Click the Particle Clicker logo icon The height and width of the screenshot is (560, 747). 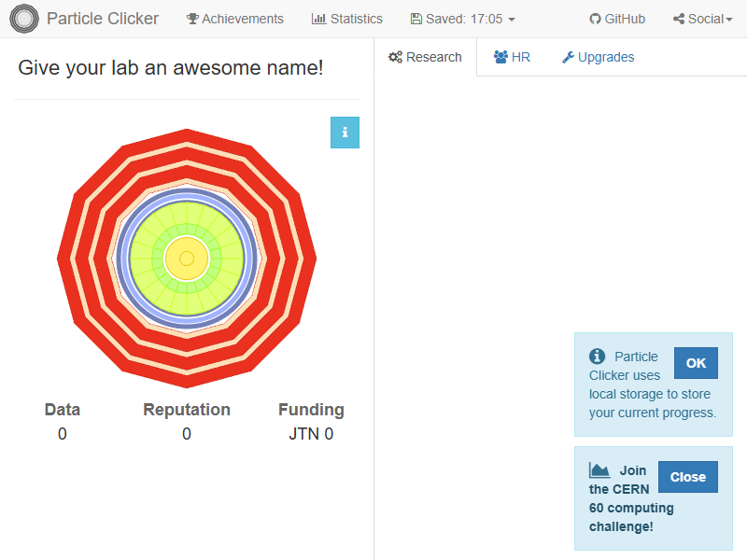pyautogui.click(x=24, y=19)
